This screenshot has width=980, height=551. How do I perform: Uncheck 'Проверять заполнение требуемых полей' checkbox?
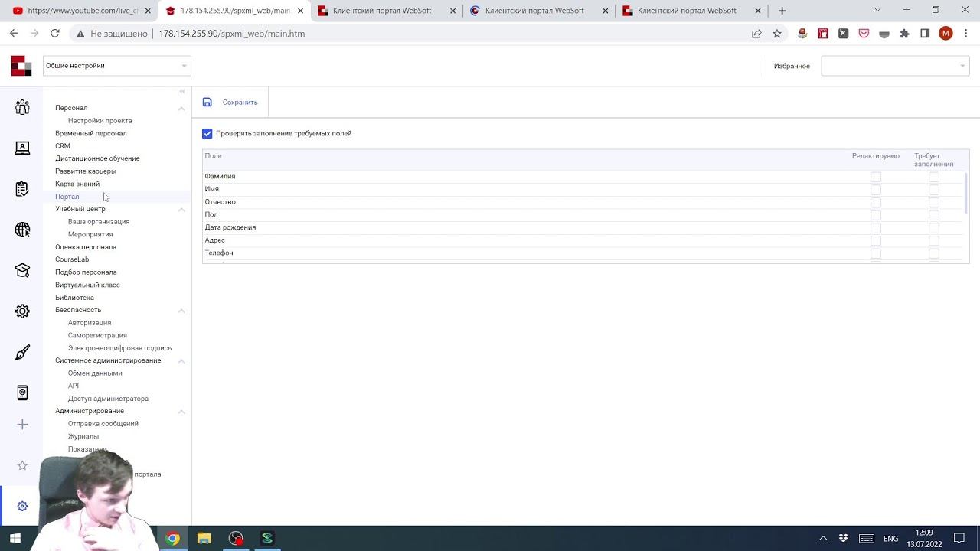[207, 133]
